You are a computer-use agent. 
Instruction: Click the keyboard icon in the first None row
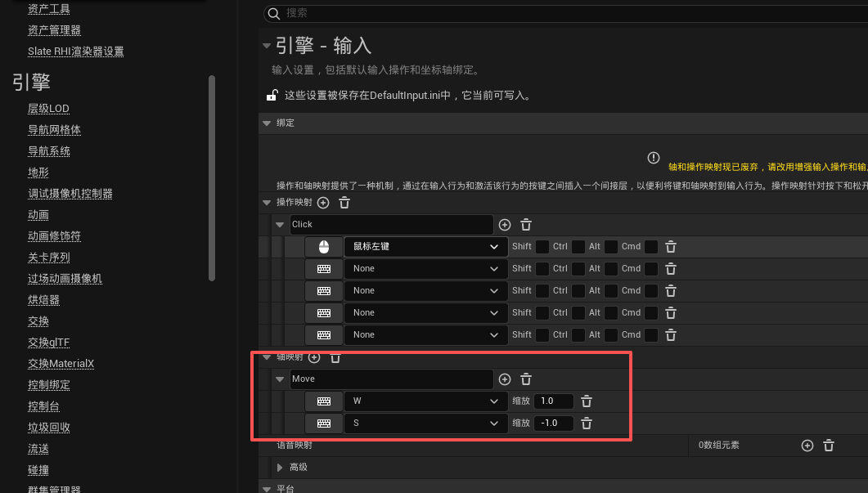pyautogui.click(x=324, y=269)
